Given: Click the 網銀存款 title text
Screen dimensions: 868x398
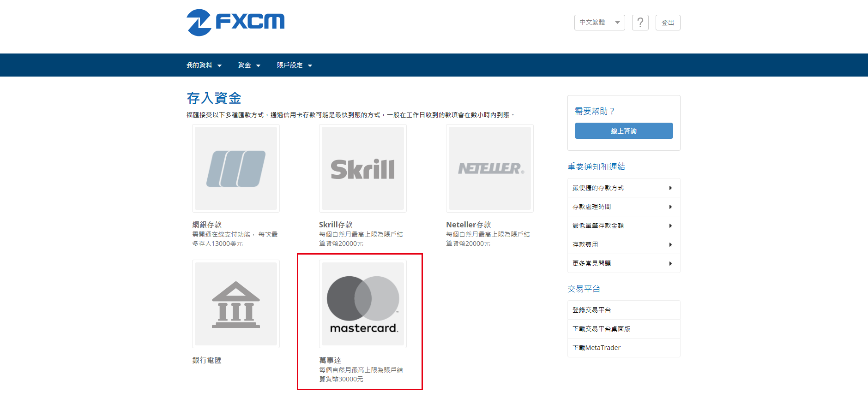Looking at the screenshot, I should (207, 225).
